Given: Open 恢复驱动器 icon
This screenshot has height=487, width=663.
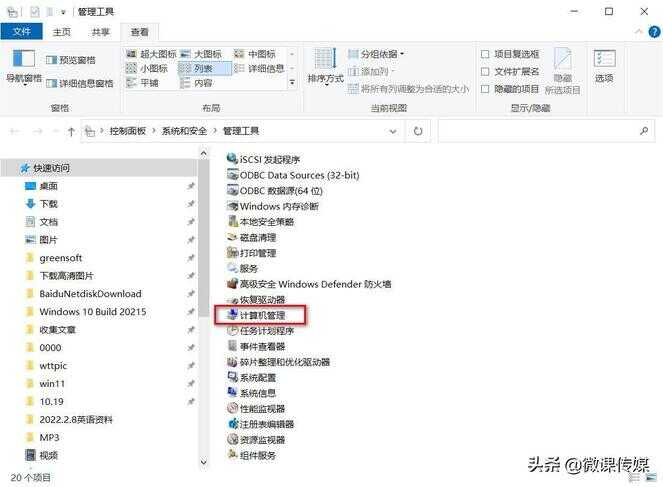Looking at the screenshot, I should tap(232, 299).
